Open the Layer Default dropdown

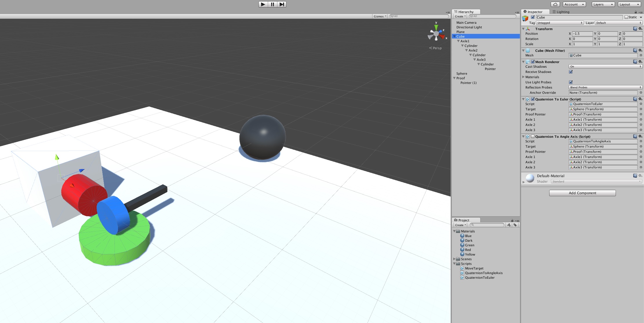point(618,23)
